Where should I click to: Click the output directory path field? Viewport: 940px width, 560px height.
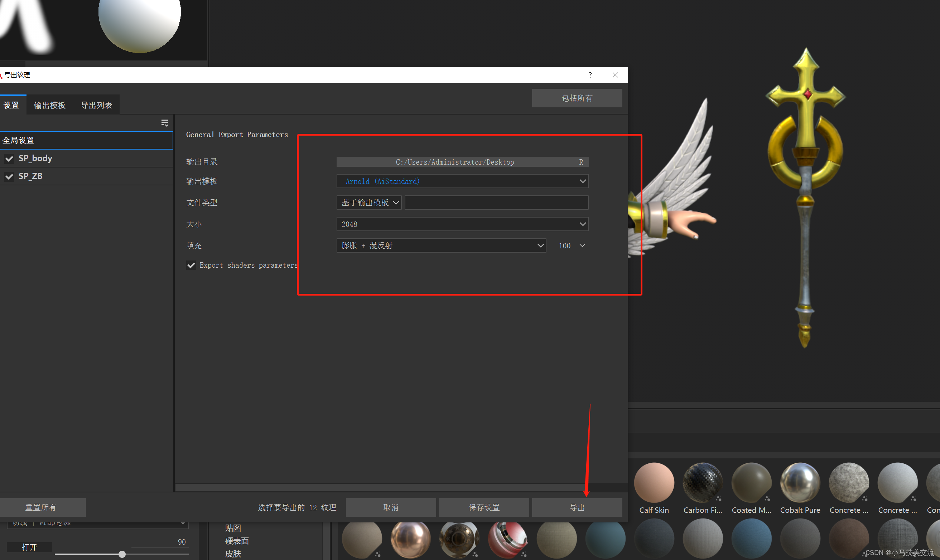click(x=454, y=162)
